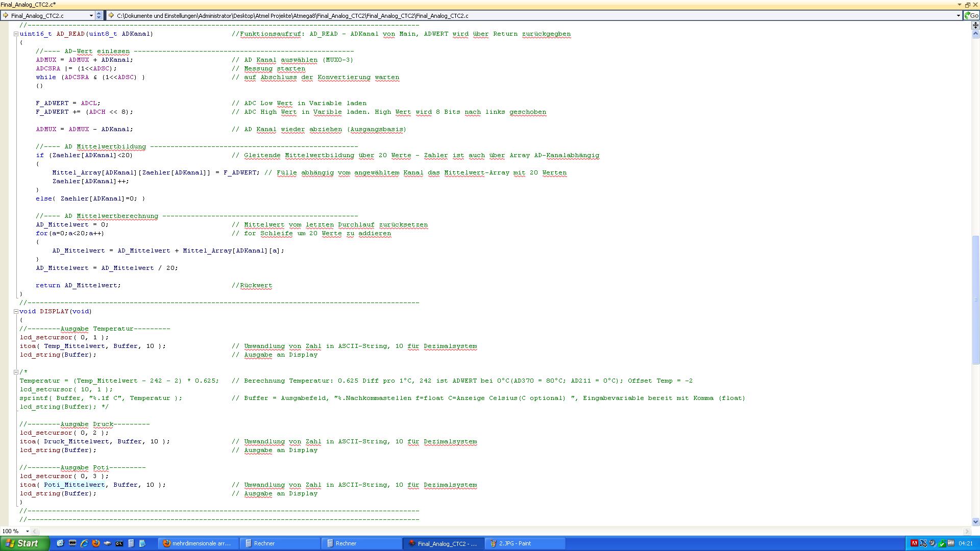Click the vertical scrollbar down arrow
Image resolution: width=980 pixels, height=551 pixels.
pyautogui.click(x=975, y=521)
